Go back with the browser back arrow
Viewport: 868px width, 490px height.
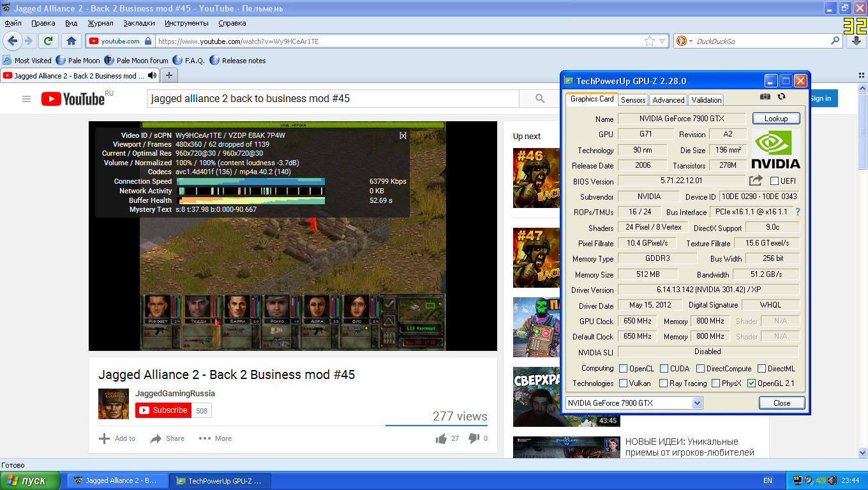[x=12, y=41]
